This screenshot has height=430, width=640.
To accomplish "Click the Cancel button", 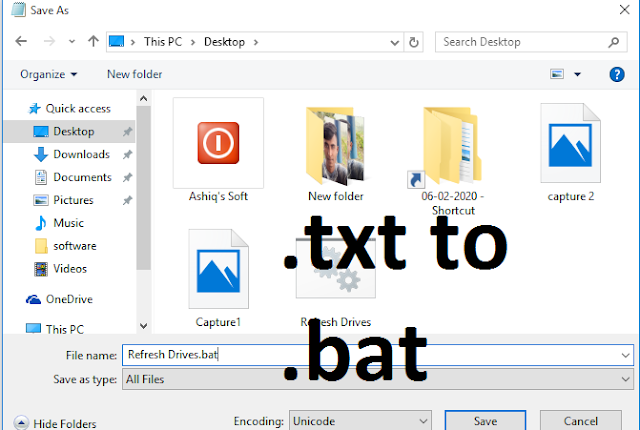I will tap(581, 421).
